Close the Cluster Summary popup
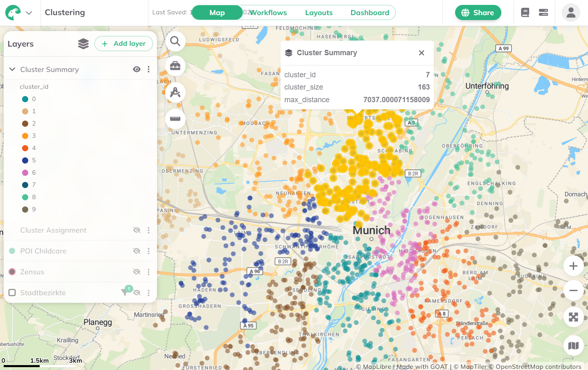The image size is (588, 370). click(x=422, y=53)
